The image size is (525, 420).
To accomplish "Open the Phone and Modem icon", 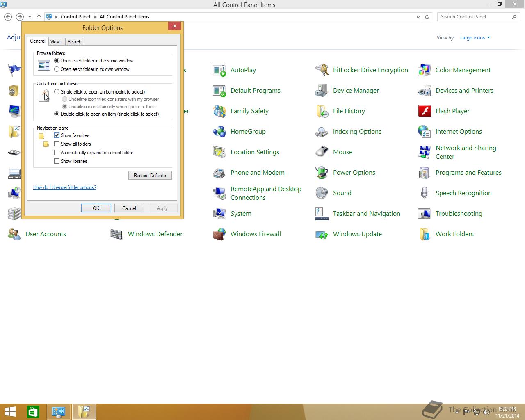I will tap(219, 173).
